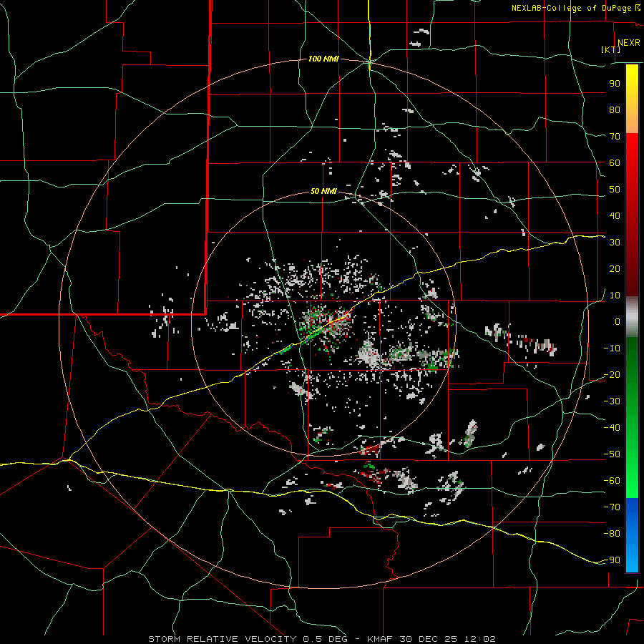Click the legend value 60
The height and width of the screenshot is (644, 644).
click(615, 162)
